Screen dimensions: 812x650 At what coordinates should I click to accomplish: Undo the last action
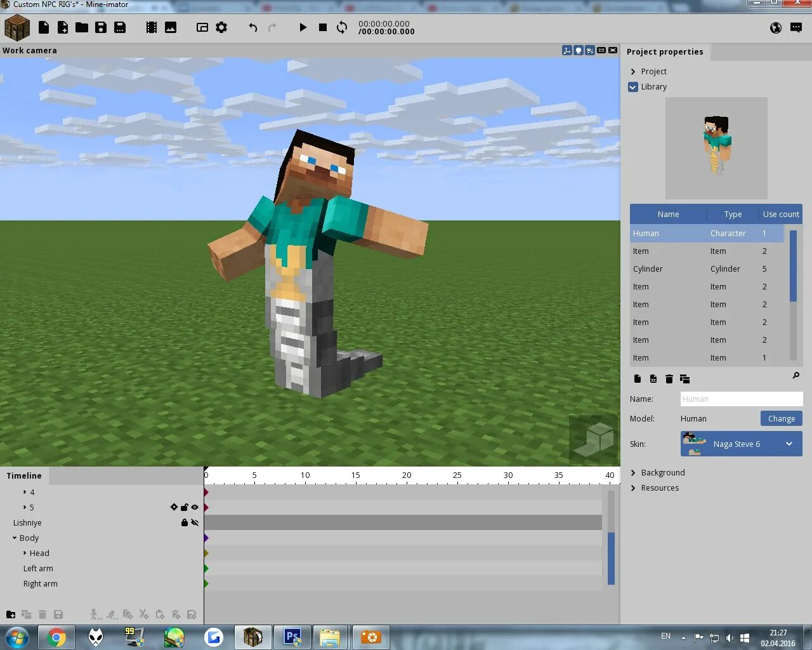[x=253, y=27]
